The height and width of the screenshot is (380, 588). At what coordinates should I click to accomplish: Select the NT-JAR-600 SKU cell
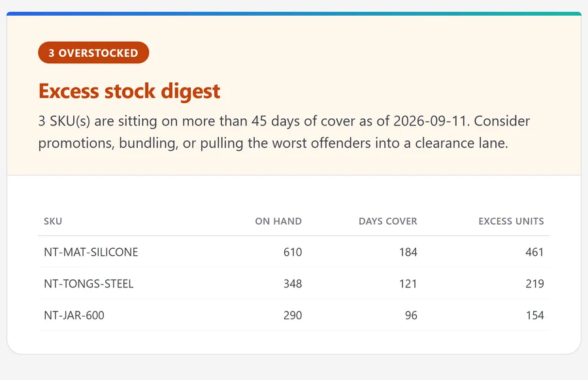(74, 315)
